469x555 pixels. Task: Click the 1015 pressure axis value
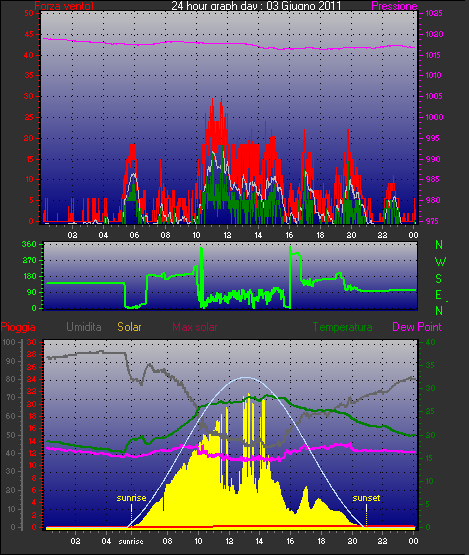(x=433, y=55)
